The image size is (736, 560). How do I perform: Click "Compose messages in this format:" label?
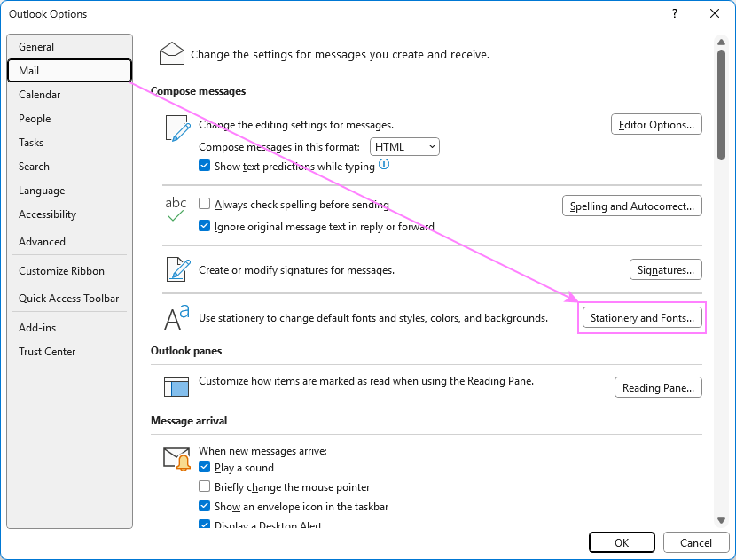(279, 147)
